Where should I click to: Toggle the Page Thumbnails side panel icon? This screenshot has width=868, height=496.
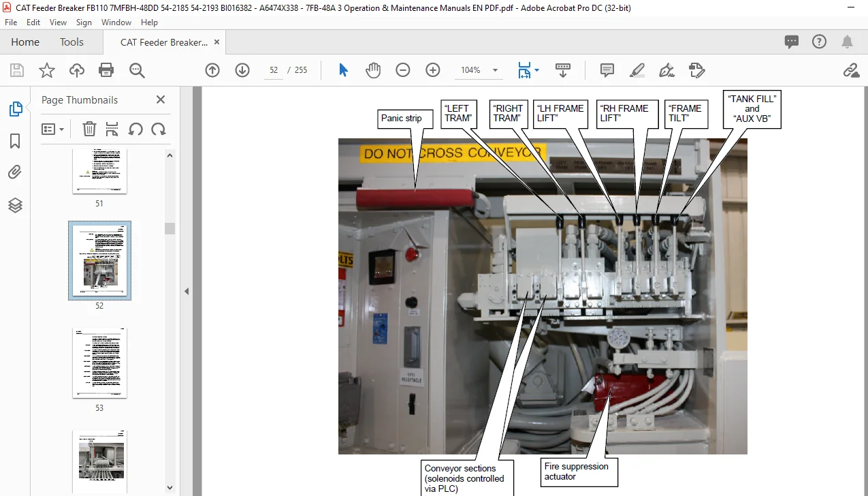15,109
